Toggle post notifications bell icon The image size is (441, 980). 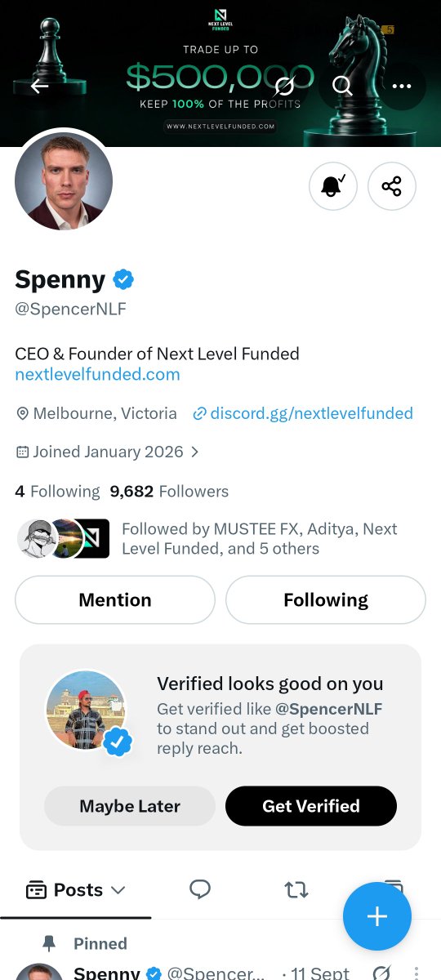click(x=333, y=186)
